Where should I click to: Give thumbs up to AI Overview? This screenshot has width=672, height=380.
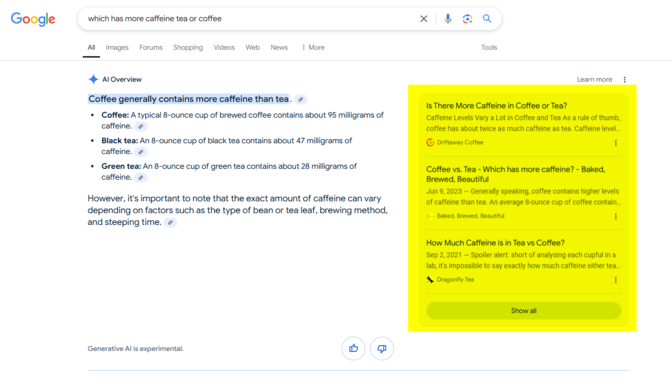point(353,348)
